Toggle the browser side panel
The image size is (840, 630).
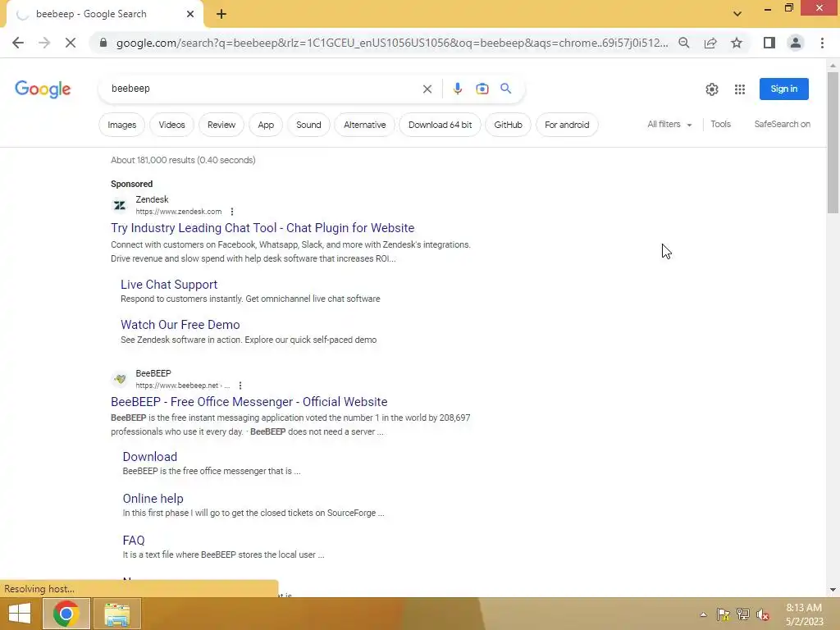tap(769, 43)
